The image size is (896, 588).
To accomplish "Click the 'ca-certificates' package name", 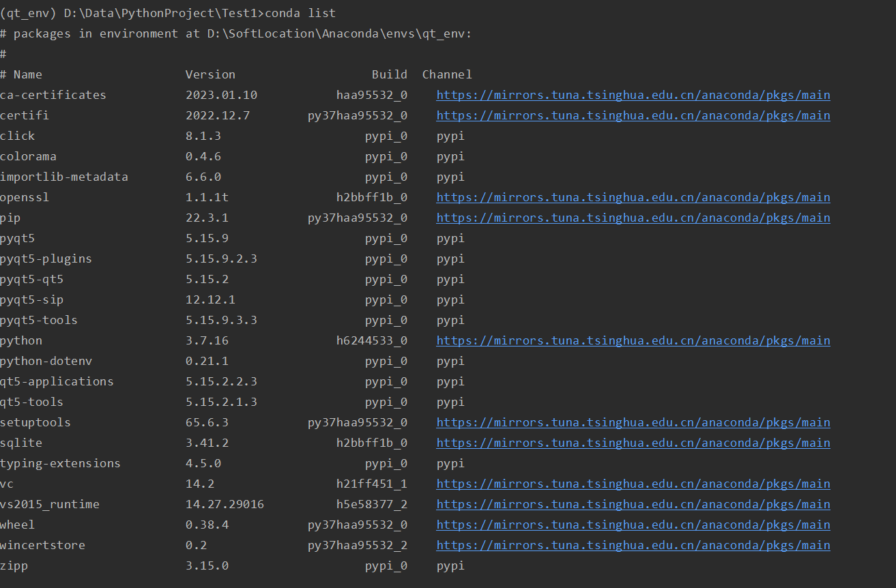I will 53,95.
